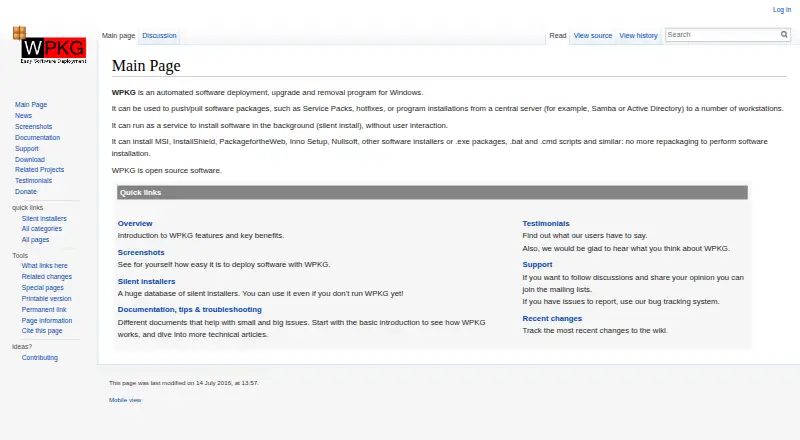This screenshot has height=440, width=800.
Task: Select the Read tab
Action: point(558,36)
